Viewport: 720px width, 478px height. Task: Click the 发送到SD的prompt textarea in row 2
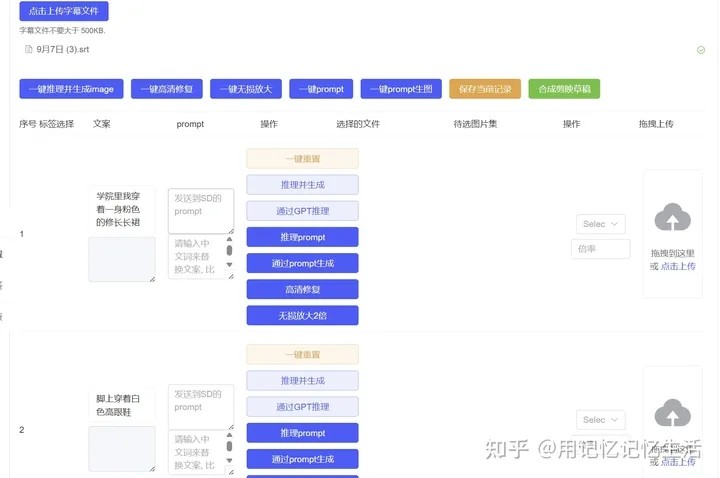point(201,406)
